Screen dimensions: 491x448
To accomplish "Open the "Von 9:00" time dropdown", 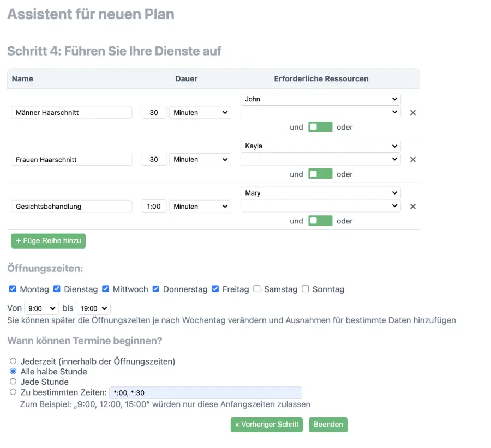I will tap(41, 308).
